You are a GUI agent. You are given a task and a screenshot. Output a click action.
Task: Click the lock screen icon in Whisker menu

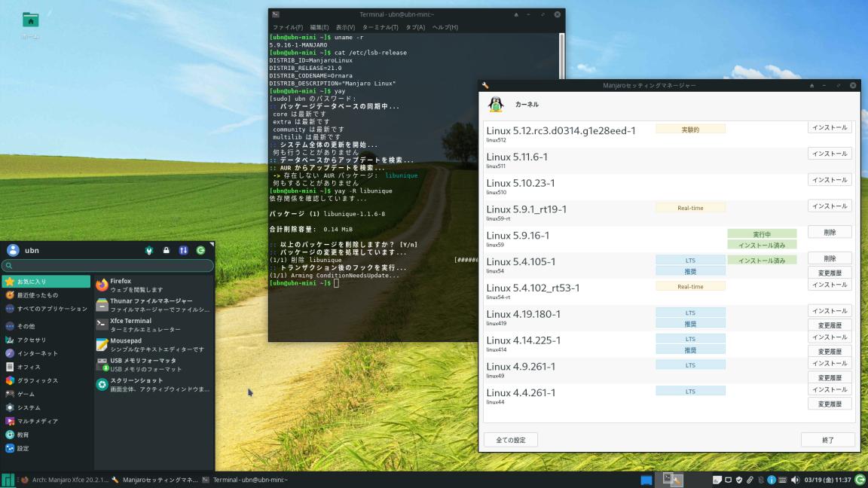point(166,251)
